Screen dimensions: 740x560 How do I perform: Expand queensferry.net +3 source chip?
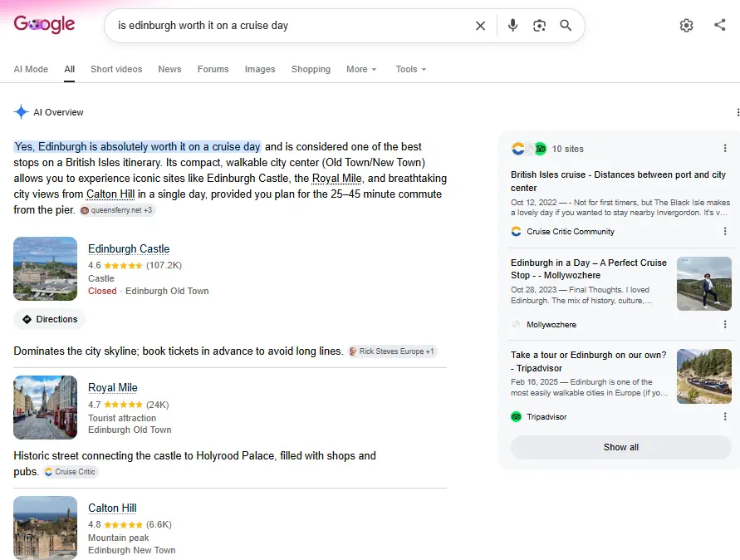(117, 210)
